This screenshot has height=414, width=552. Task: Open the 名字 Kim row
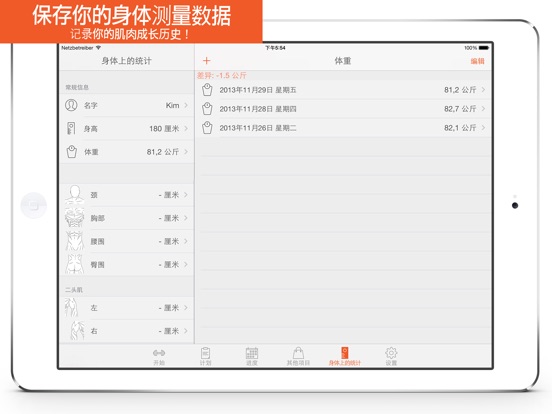pyautogui.click(x=127, y=105)
